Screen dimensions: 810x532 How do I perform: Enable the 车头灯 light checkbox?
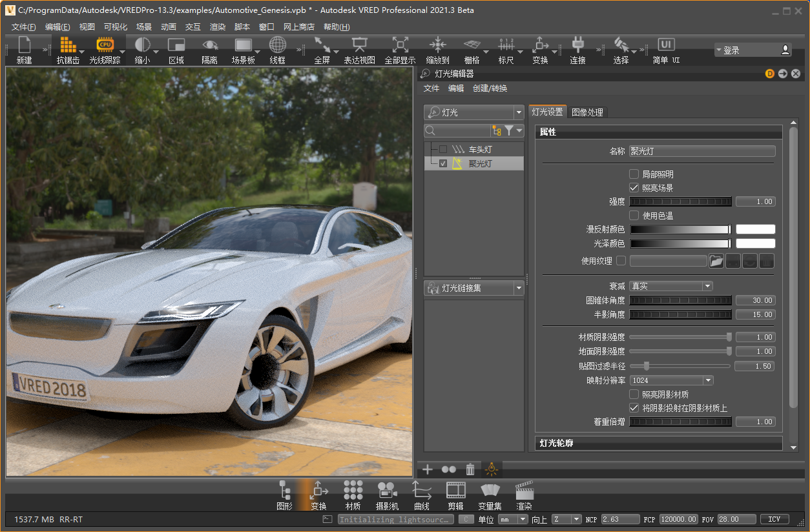(x=443, y=150)
